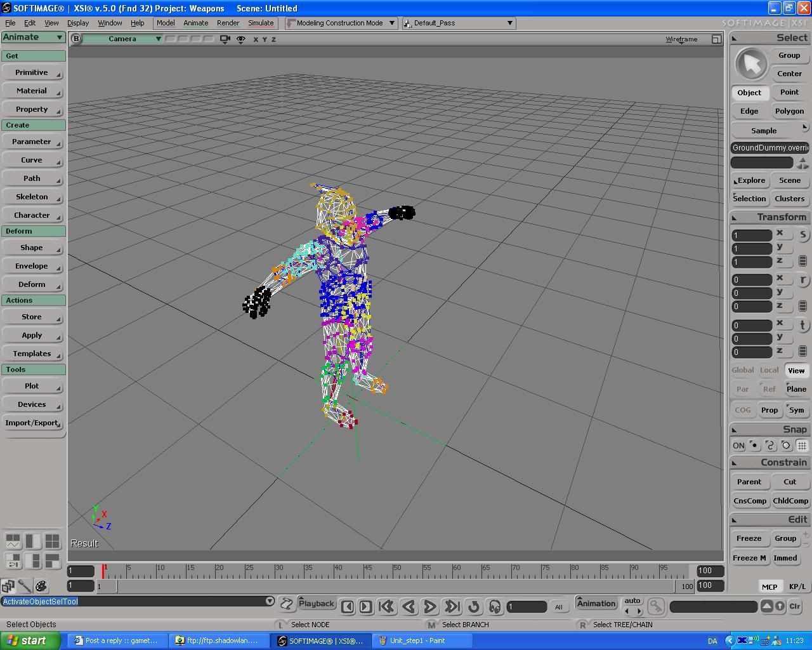Screen dimensions: 812x650
Task: Open the Animate module dropdown
Action: pos(34,37)
